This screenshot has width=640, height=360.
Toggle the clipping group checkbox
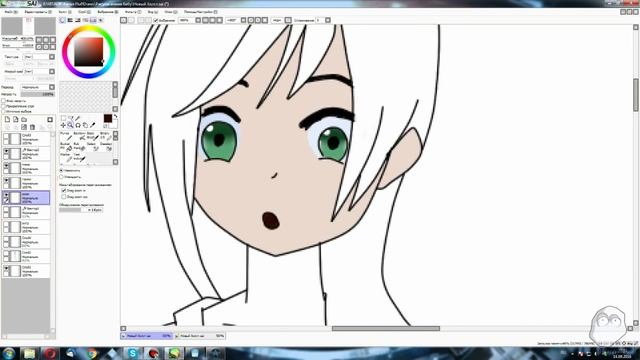3,106
